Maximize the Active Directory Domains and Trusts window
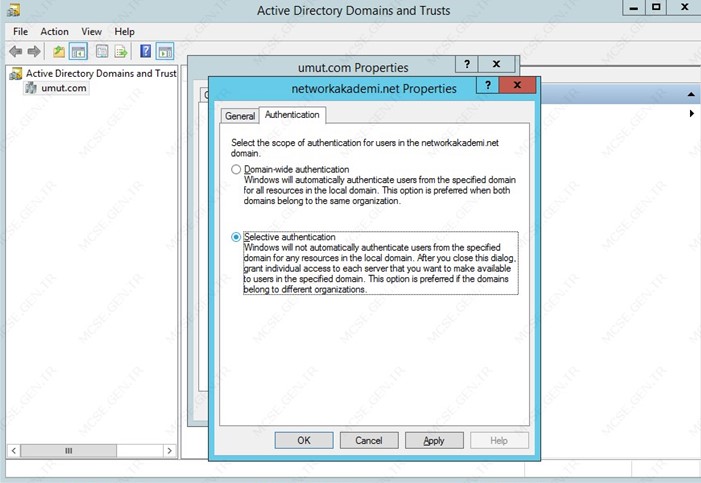The image size is (701, 483). pyautogui.click(x=656, y=8)
